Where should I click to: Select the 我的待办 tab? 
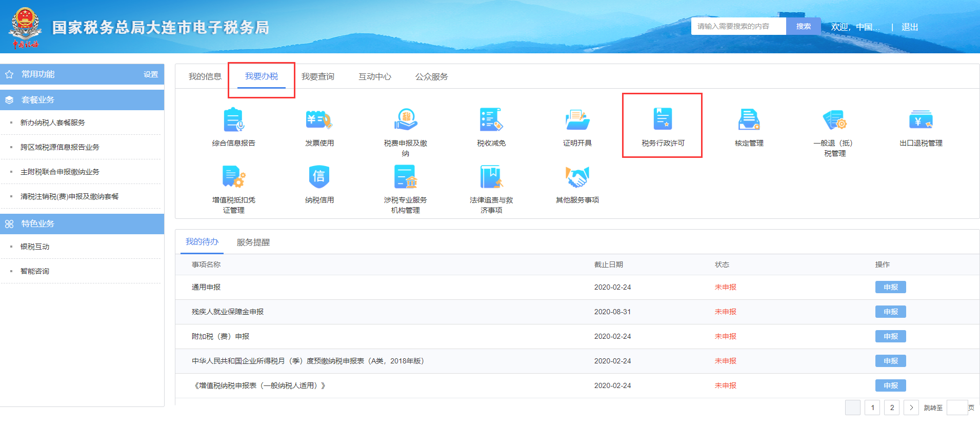coord(202,242)
